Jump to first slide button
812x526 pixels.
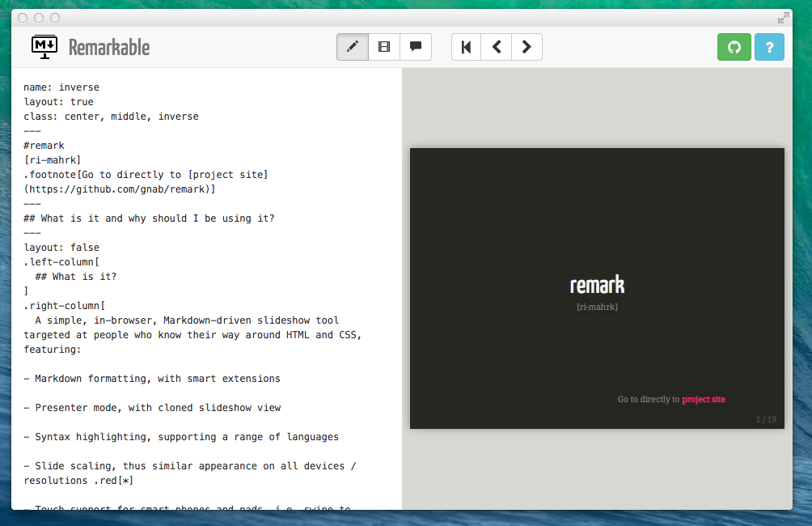(466, 47)
